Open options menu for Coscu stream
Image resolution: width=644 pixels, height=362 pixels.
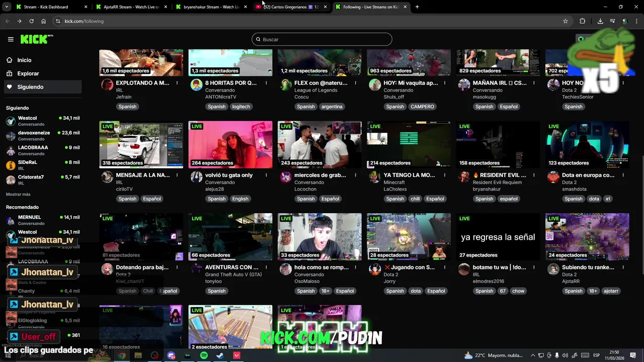pos(356,83)
